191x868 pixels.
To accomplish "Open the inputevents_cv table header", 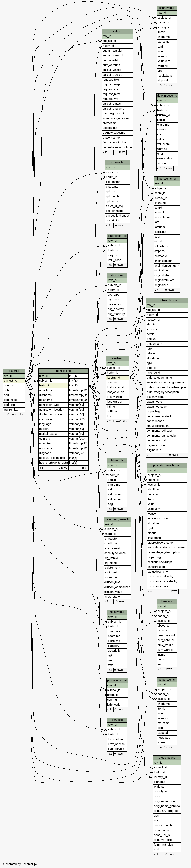I will coord(167,179).
